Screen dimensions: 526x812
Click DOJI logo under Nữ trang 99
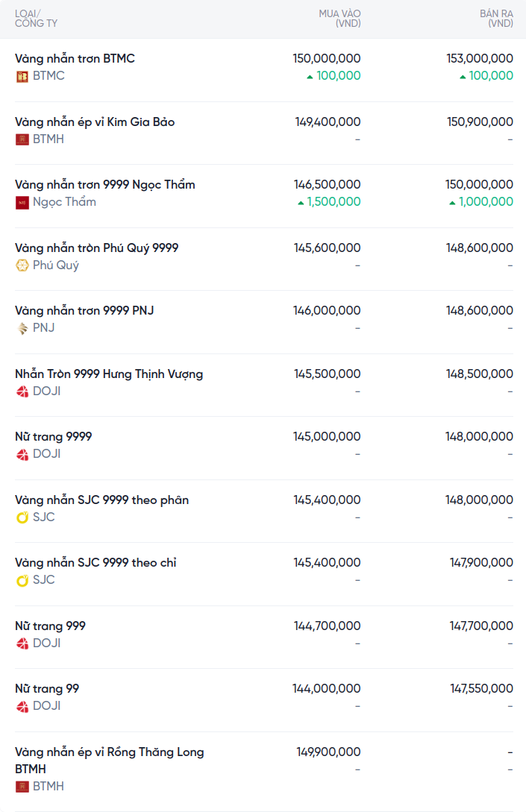(x=22, y=706)
